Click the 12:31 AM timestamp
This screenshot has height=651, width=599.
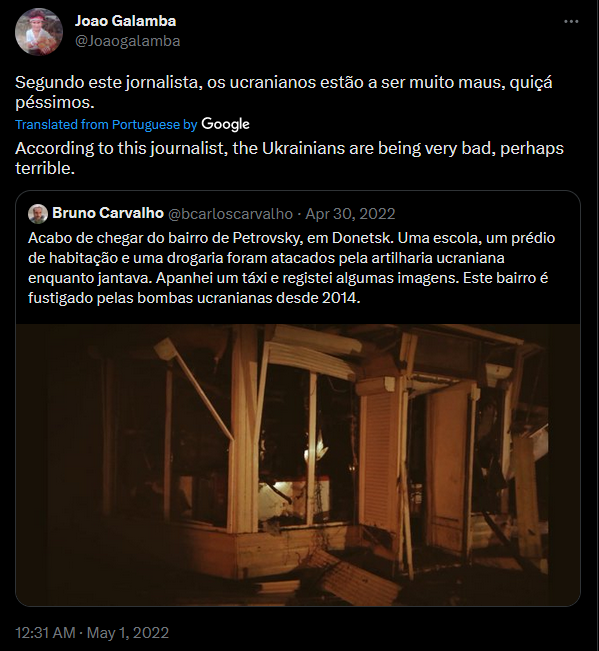(x=45, y=632)
